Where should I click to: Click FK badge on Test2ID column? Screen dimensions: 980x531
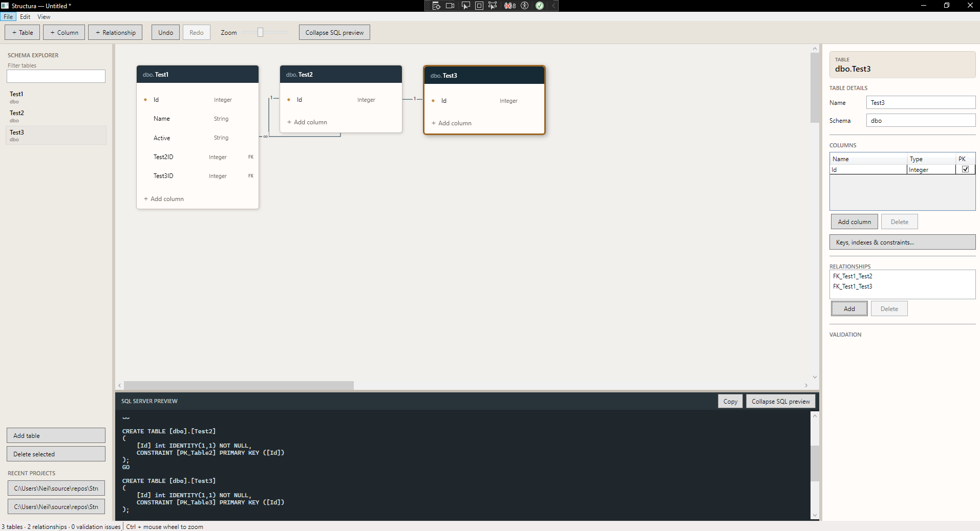click(251, 157)
